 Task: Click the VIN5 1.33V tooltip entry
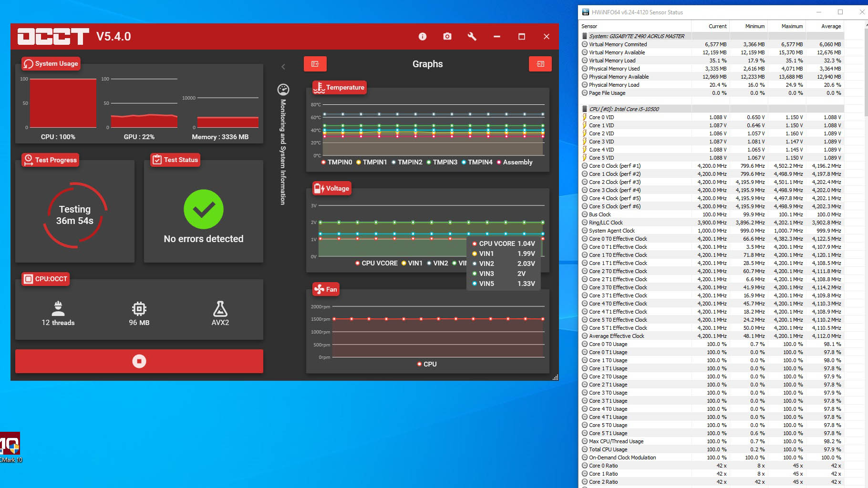click(504, 284)
